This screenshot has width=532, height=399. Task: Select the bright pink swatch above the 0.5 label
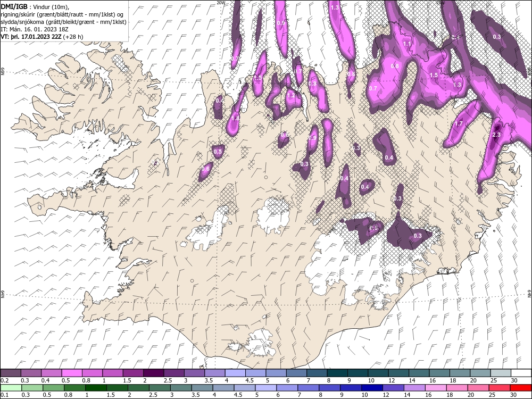(72, 373)
